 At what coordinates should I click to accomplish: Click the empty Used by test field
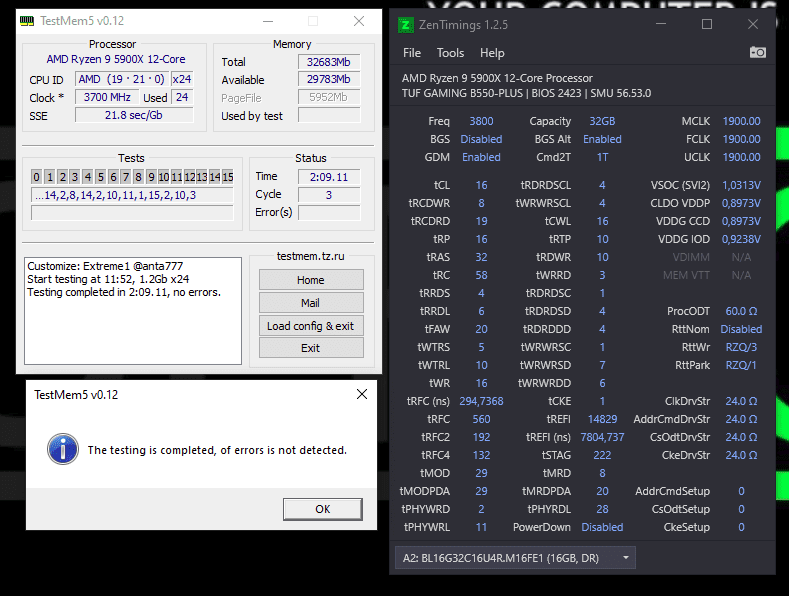[x=329, y=115]
